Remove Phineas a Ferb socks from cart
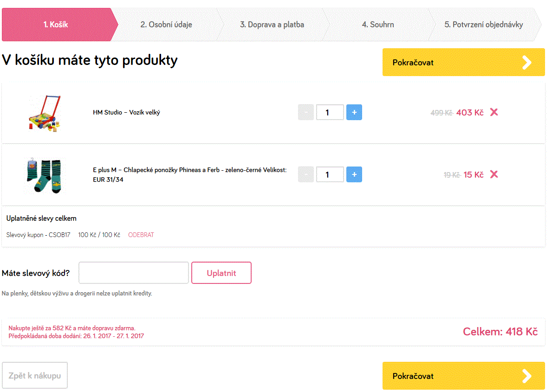 click(494, 174)
